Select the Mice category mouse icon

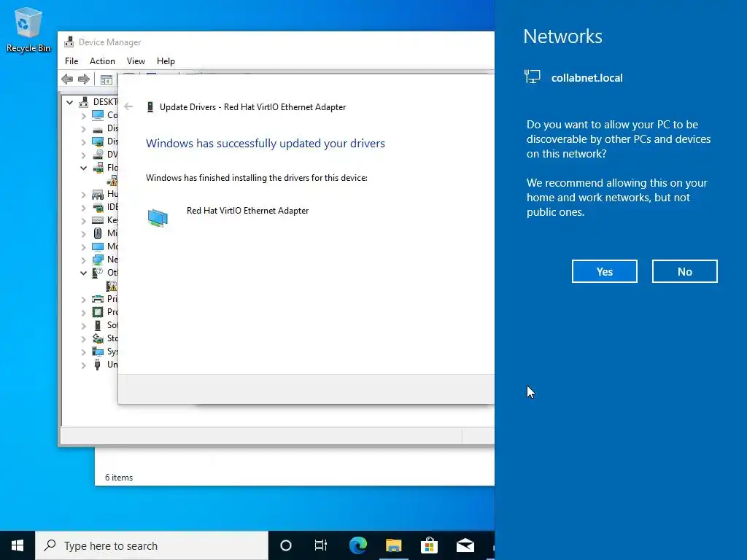point(98,233)
